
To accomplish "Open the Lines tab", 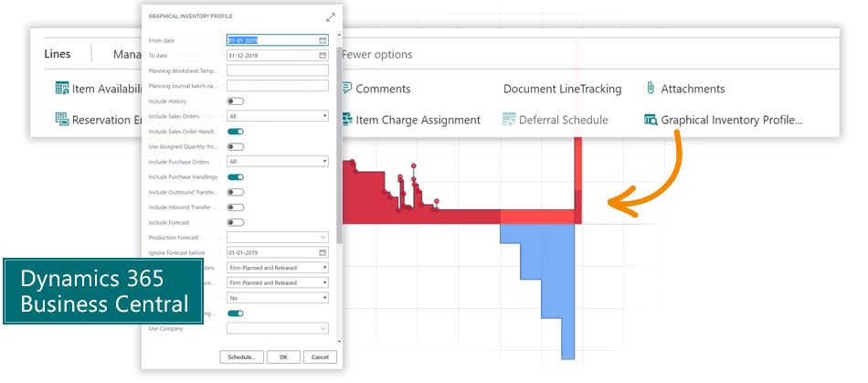I will pos(57,54).
